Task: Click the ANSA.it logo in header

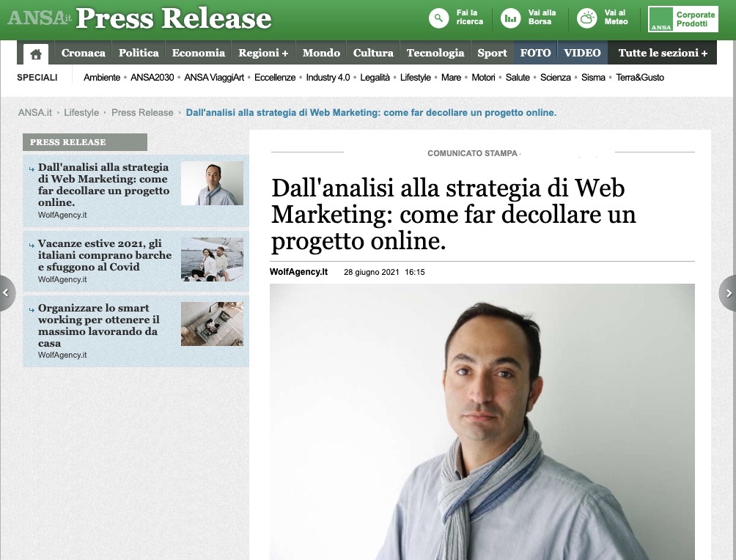Action: point(40,18)
